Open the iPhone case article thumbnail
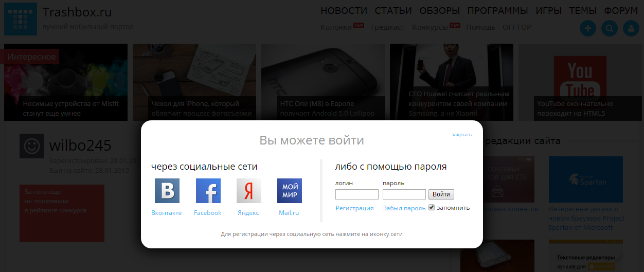The width and height of the screenshot is (644, 272). pos(194,82)
